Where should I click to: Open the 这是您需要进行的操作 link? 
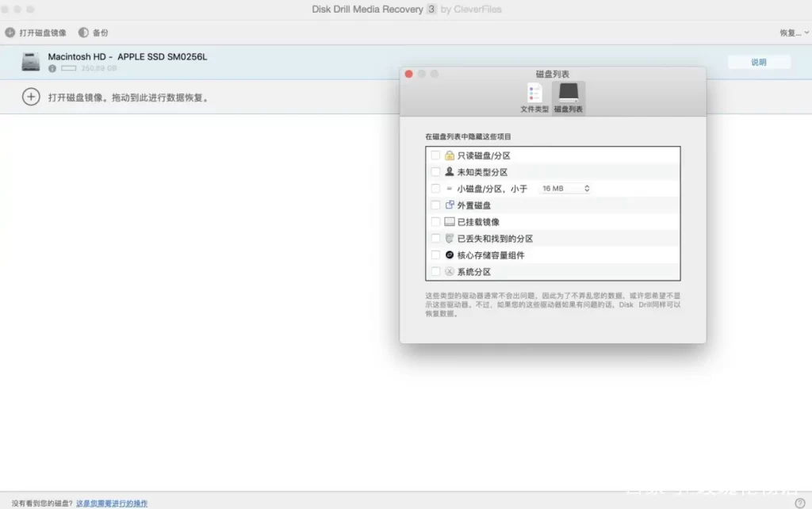pyautogui.click(x=112, y=503)
